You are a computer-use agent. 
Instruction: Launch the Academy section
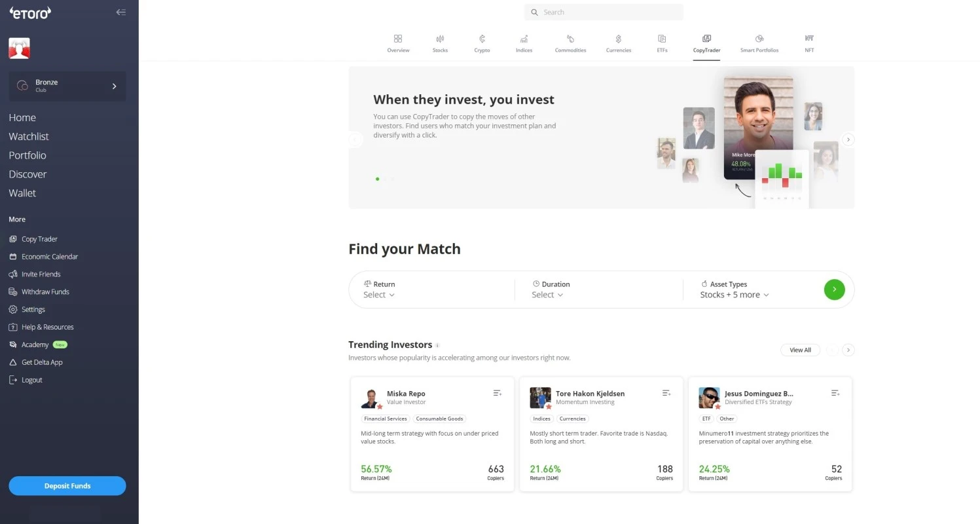[x=14, y=345]
